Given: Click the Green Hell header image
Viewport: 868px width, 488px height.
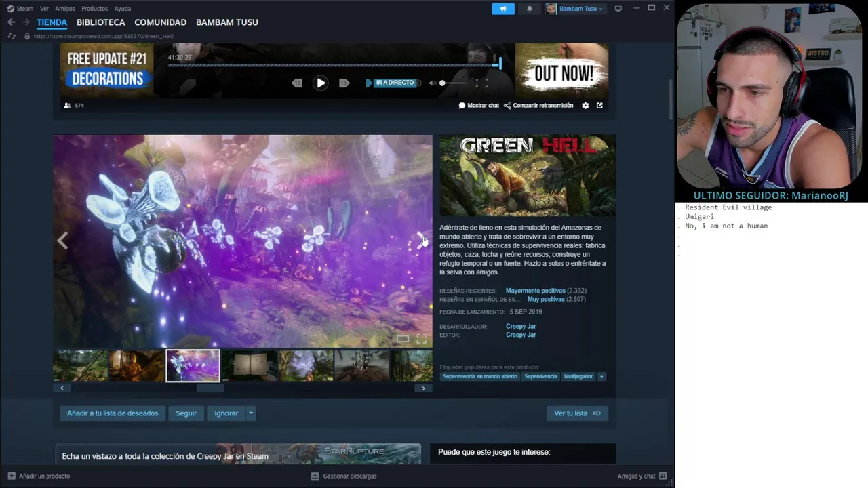Looking at the screenshot, I should pos(528,176).
